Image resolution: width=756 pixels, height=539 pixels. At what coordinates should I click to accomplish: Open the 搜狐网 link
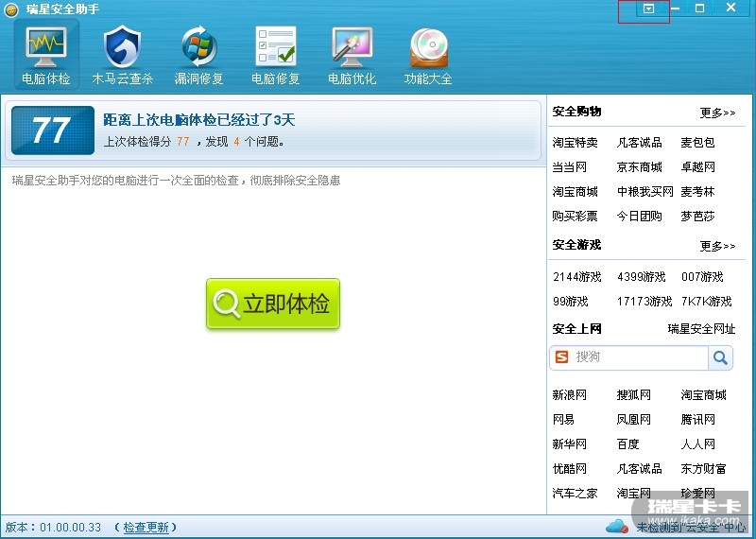633,395
